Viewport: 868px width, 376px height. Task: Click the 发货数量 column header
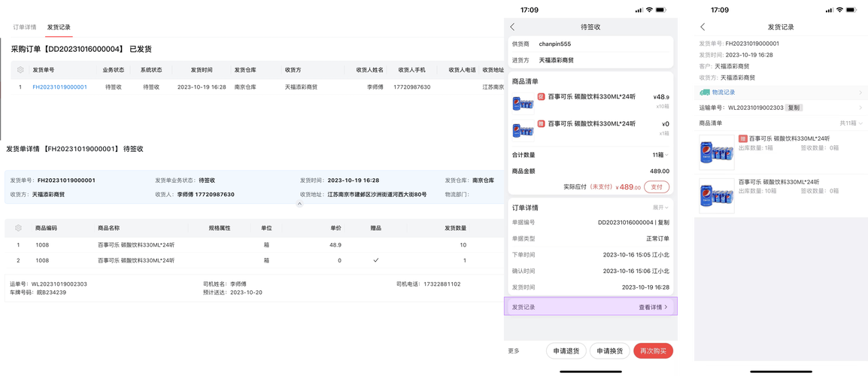[456, 228]
